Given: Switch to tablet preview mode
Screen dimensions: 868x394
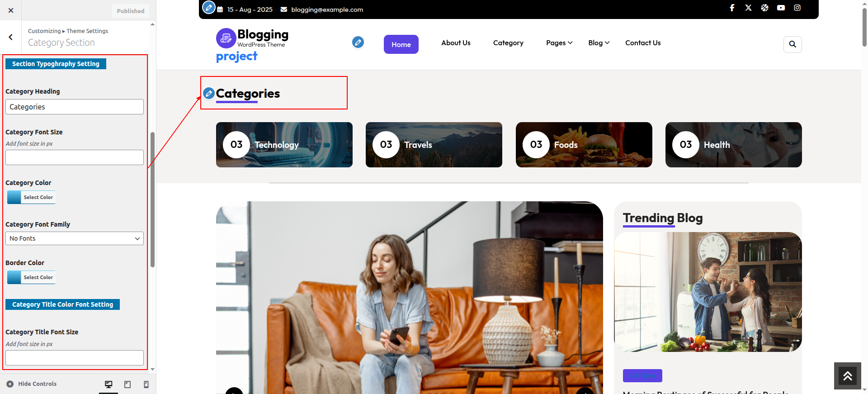Looking at the screenshot, I should (127, 384).
